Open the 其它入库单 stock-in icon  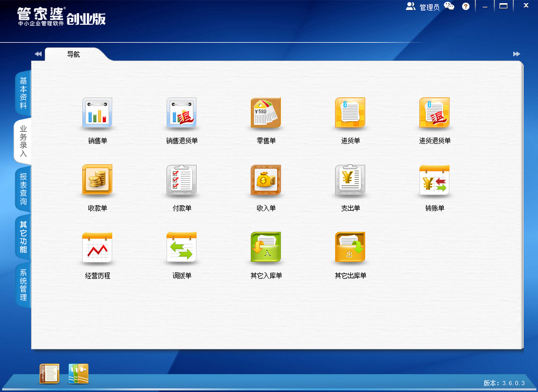266,248
